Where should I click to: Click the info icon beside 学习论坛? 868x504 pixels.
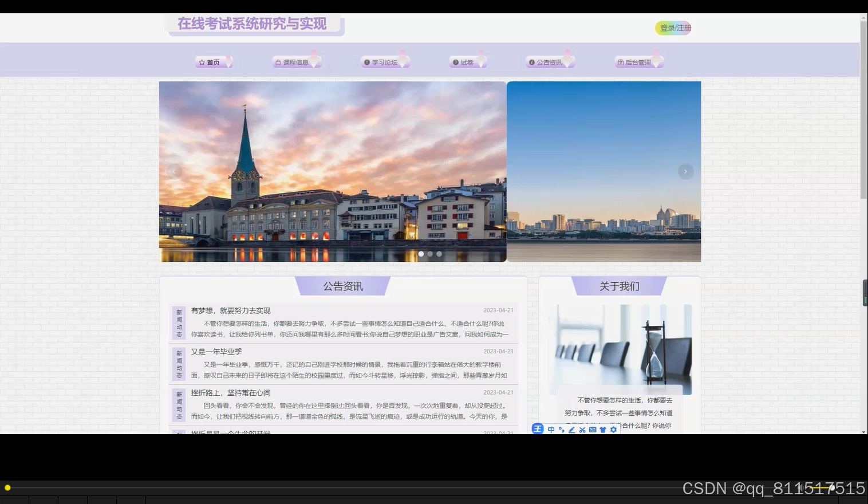tap(367, 62)
